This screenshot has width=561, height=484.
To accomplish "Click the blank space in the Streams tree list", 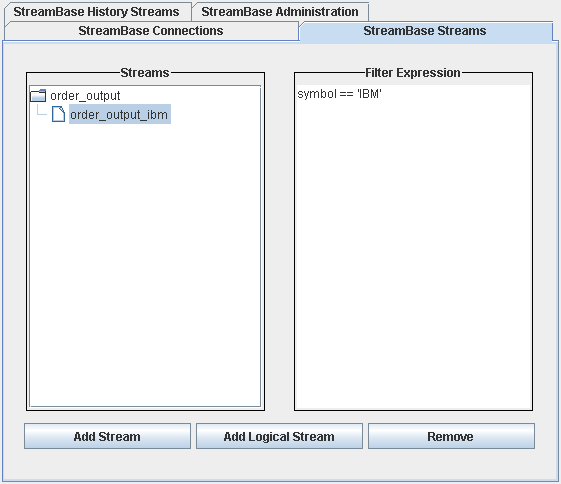I will click(145, 265).
